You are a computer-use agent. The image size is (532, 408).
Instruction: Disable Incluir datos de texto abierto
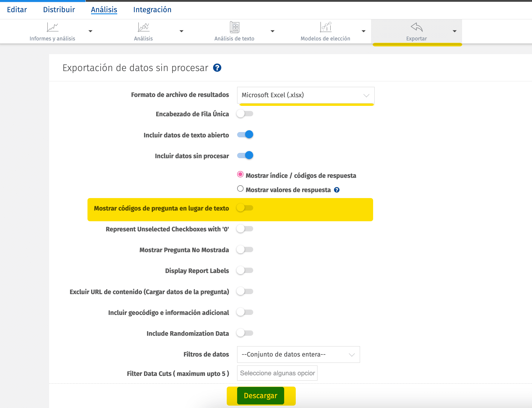click(245, 134)
